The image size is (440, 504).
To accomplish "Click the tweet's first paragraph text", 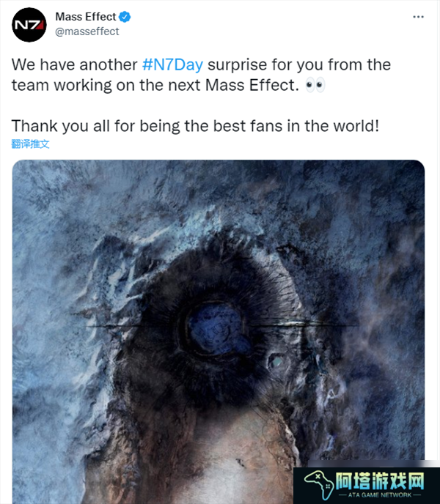I will [x=201, y=75].
